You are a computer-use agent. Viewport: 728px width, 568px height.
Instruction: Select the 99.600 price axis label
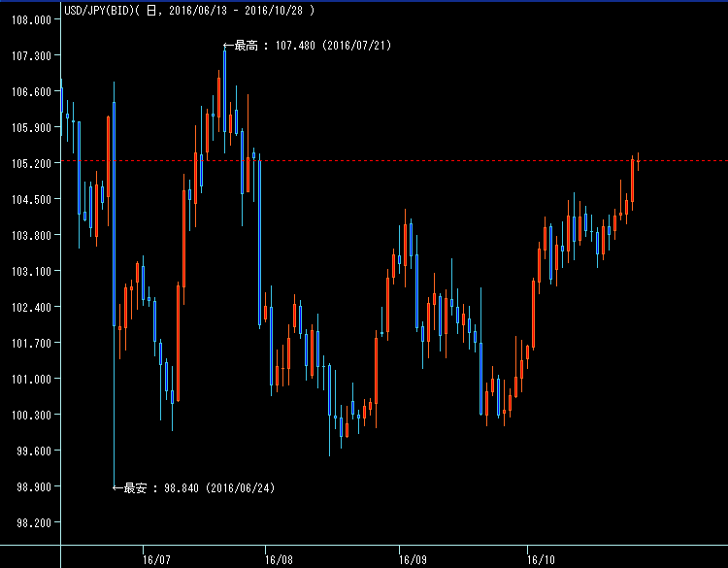click(34, 451)
